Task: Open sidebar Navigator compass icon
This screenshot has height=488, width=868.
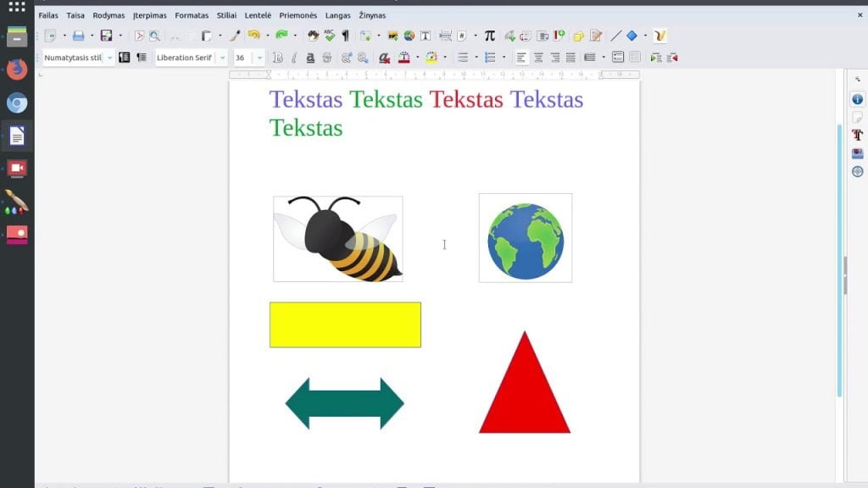Action: pyautogui.click(x=858, y=171)
